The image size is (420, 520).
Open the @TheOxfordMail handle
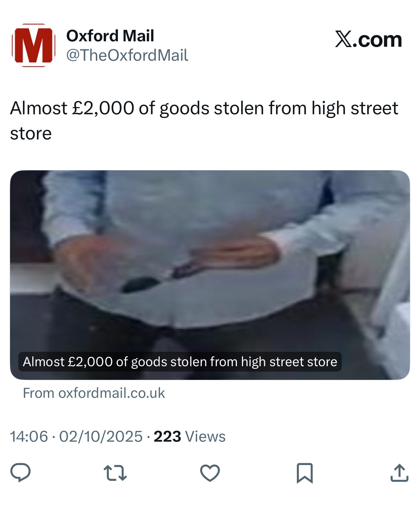coord(127,55)
